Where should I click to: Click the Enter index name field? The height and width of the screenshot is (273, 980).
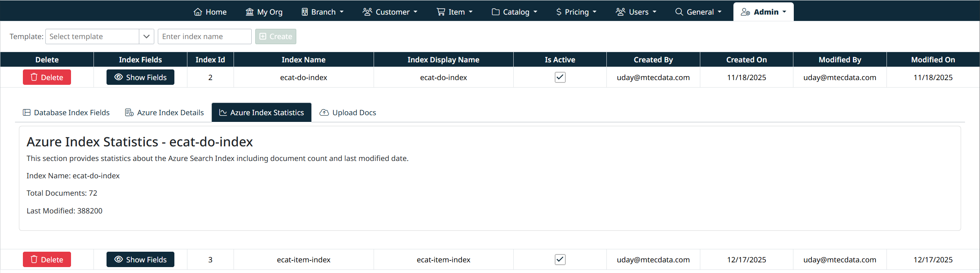tap(204, 36)
